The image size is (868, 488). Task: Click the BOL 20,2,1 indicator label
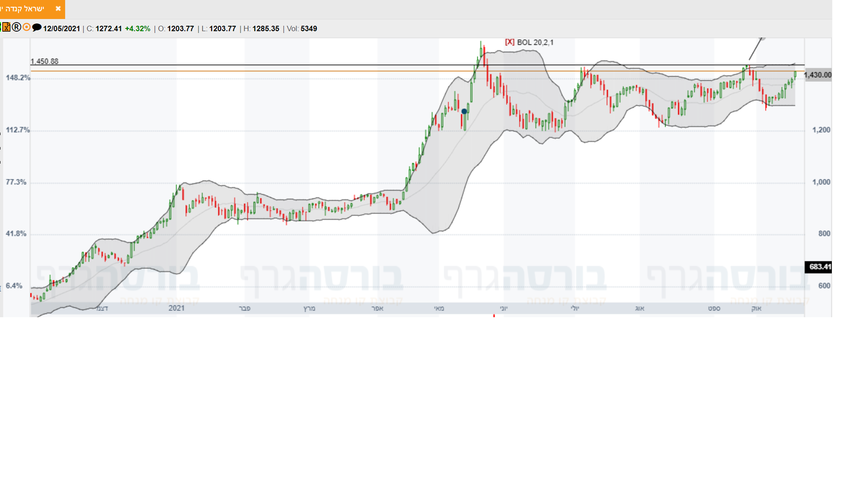[x=535, y=42]
